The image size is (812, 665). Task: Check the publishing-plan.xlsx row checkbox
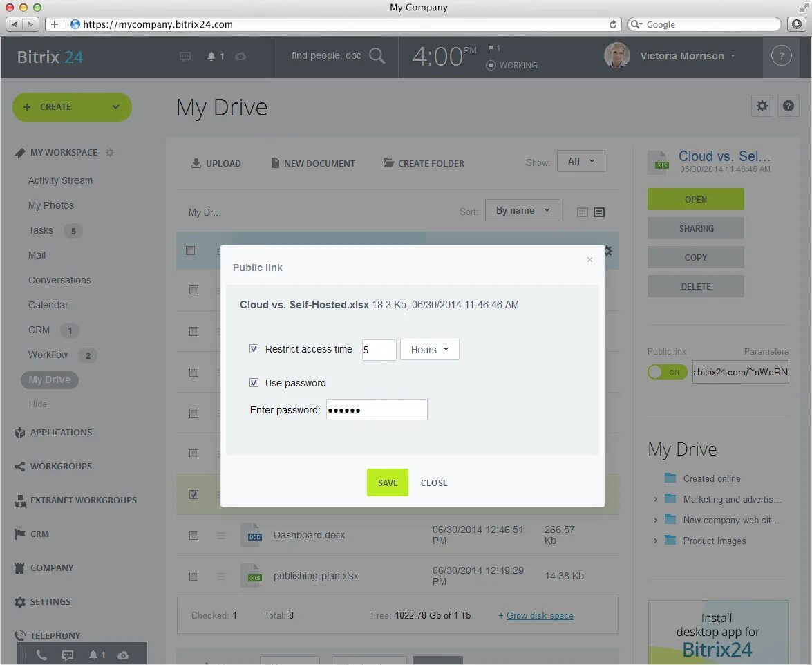pos(193,576)
